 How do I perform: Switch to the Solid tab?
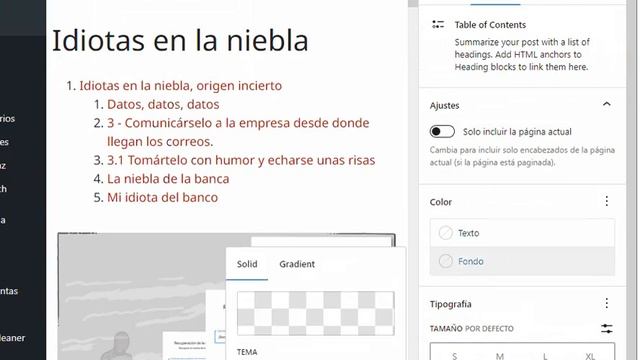(x=247, y=264)
